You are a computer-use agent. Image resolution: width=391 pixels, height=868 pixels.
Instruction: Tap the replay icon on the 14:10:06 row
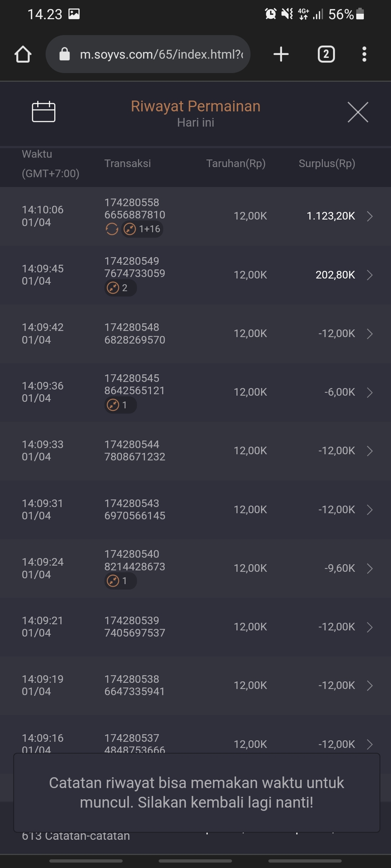(112, 229)
